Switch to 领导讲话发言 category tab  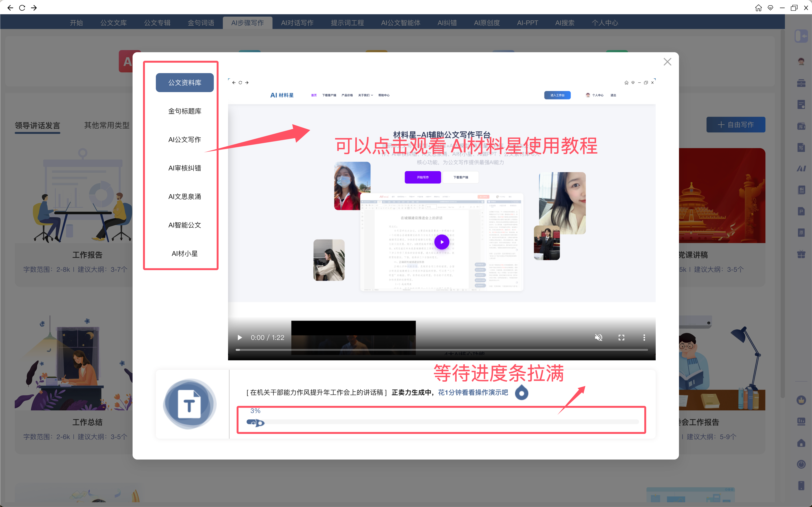point(37,125)
